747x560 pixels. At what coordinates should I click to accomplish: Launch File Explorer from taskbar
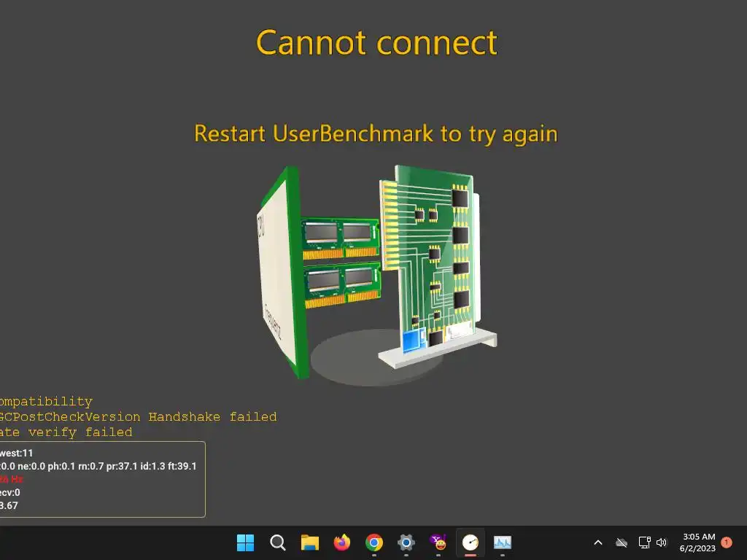[309, 542]
